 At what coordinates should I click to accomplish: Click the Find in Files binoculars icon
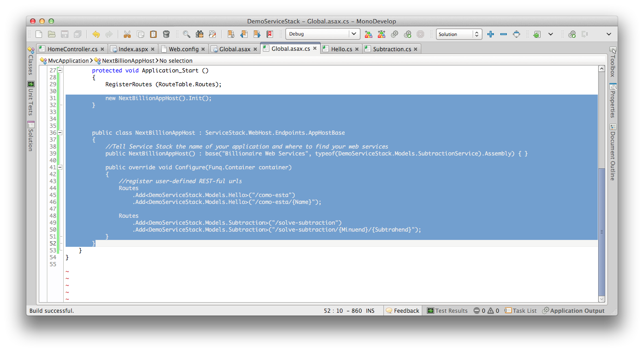coord(199,34)
